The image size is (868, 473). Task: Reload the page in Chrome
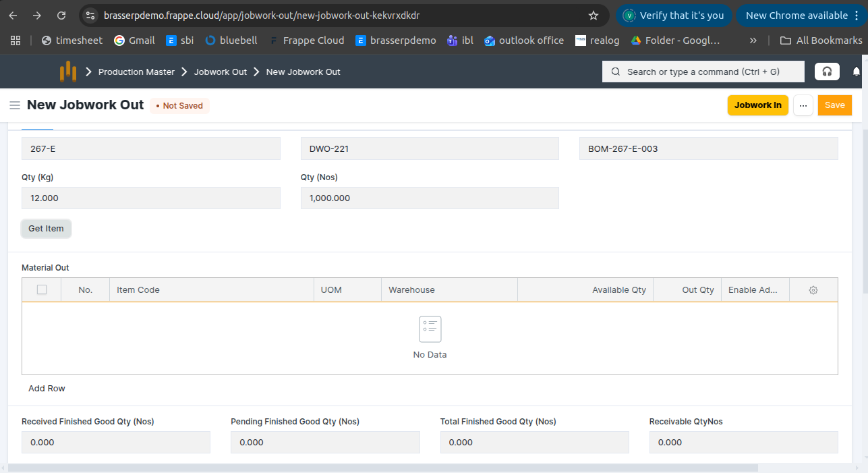click(61, 16)
